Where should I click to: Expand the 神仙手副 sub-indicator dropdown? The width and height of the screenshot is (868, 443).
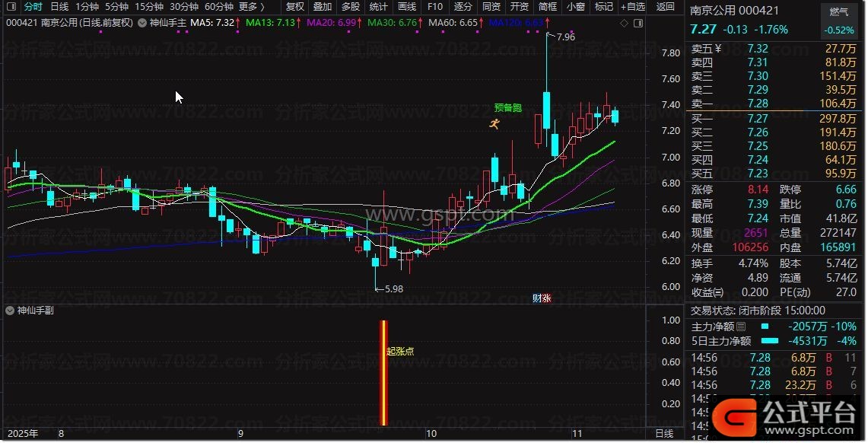(10, 311)
